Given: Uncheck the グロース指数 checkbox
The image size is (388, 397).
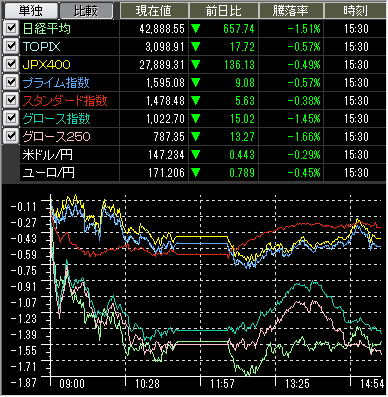Looking at the screenshot, I should point(11,118).
